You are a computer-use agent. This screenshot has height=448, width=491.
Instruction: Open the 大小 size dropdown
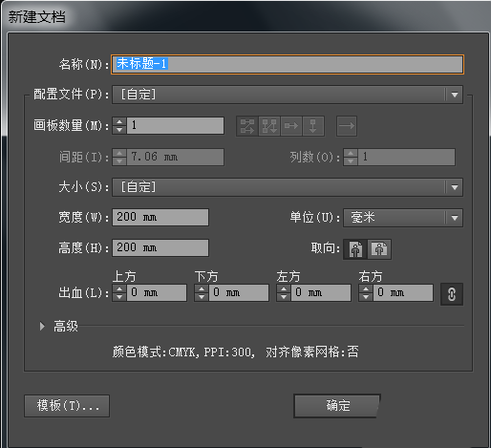click(x=288, y=187)
